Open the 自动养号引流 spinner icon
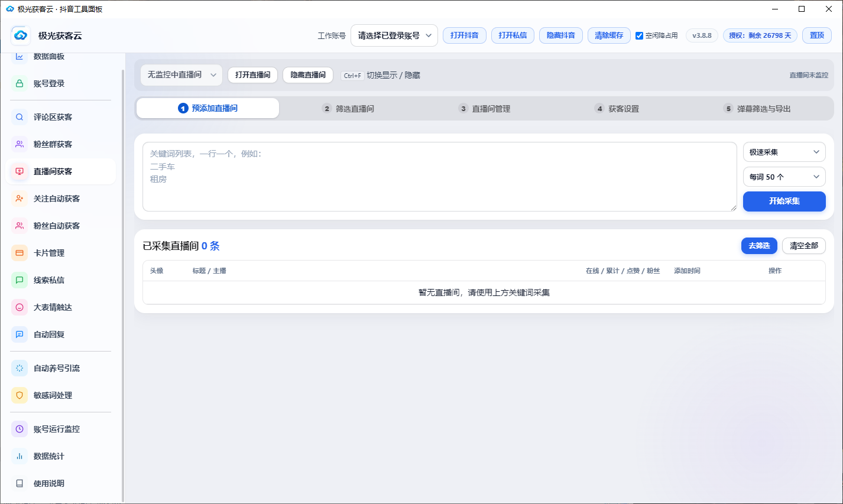This screenshot has height=504, width=843. (x=20, y=368)
